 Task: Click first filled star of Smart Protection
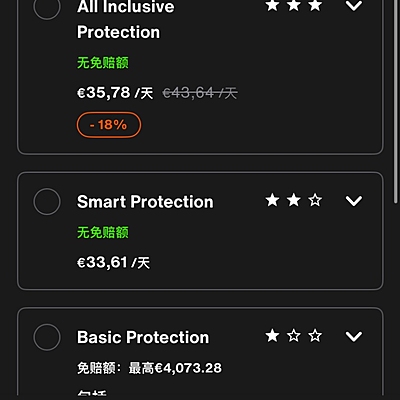point(273,200)
